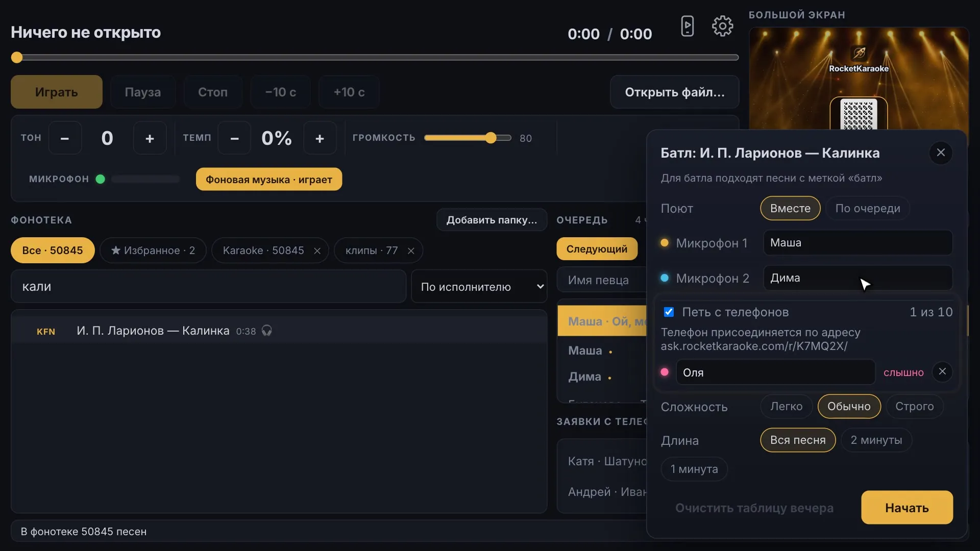The image size is (980, 551).
Task: Click the слышно status label
Action: click(x=903, y=372)
